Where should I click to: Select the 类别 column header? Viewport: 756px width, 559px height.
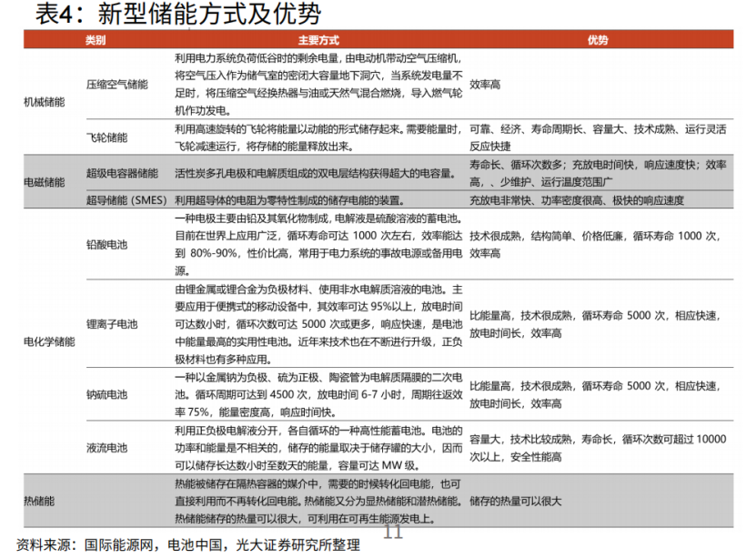[x=96, y=41]
